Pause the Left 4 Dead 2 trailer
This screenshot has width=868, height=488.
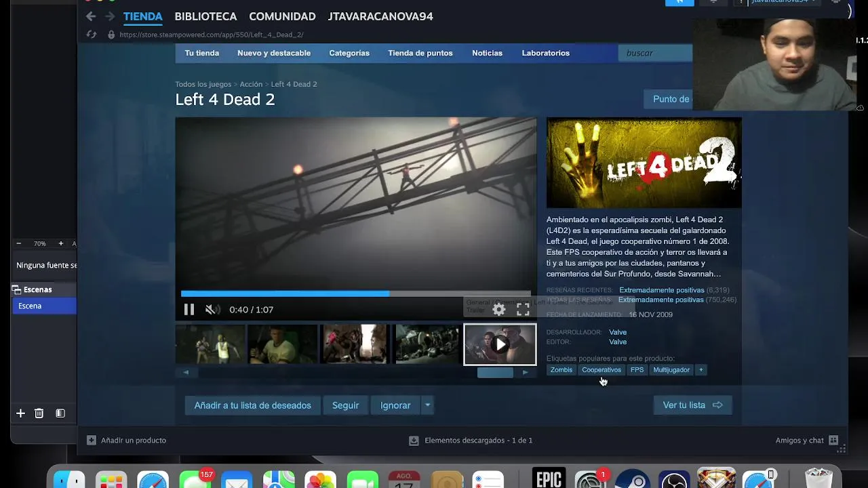(x=189, y=310)
